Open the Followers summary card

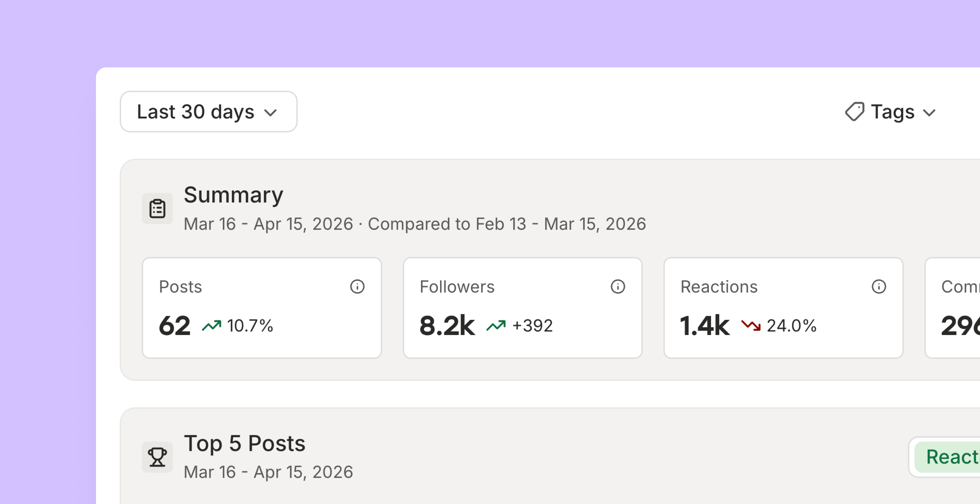point(523,308)
